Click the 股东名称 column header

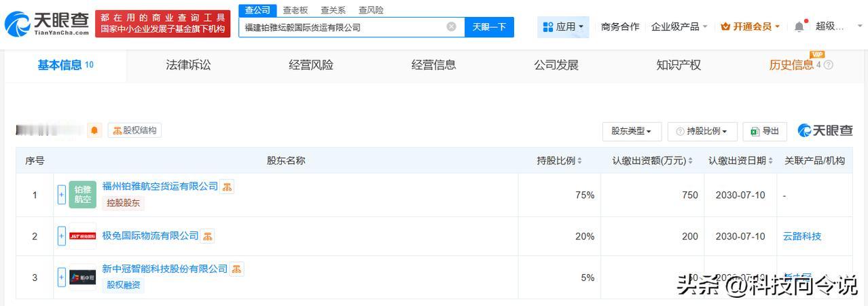(x=286, y=161)
